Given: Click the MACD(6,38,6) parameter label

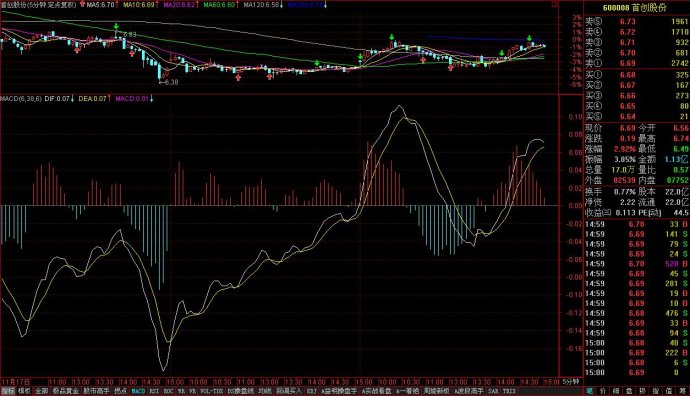Looking at the screenshot, I should [x=21, y=99].
